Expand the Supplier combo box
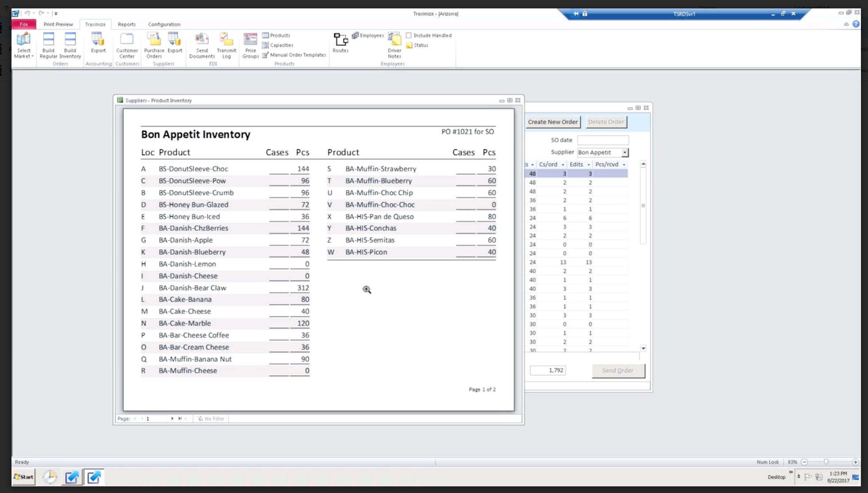This screenshot has height=493, width=868. (625, 153)
